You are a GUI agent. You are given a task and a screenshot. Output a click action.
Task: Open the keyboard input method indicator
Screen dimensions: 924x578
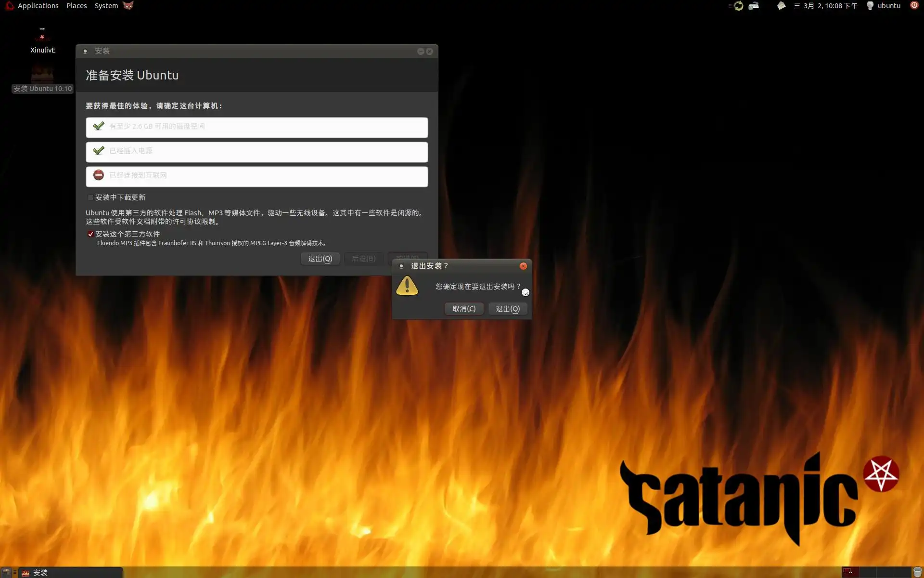click(x=754, y=6)
